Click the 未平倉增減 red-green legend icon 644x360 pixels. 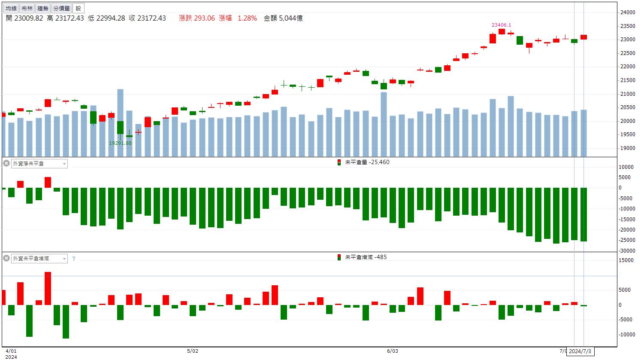point(339,257)
